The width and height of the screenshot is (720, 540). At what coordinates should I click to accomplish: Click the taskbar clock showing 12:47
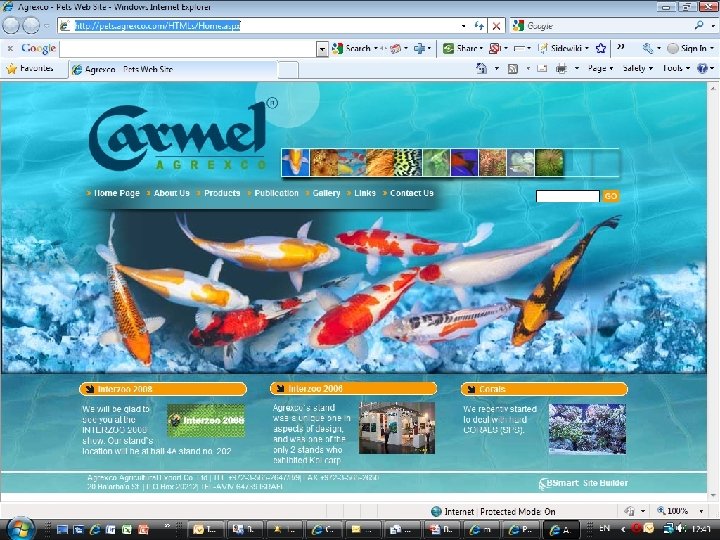coord(701,529)
